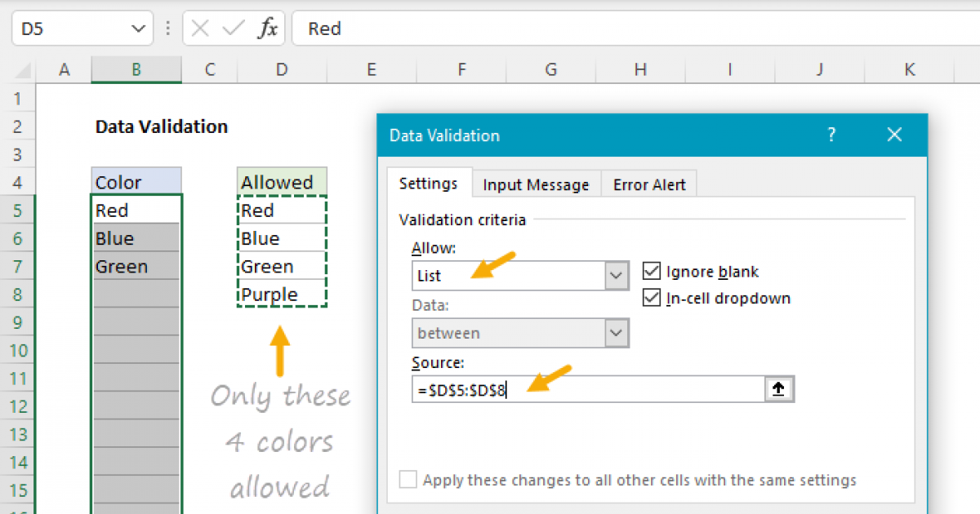Click the Enter checkmark in formula bar
Viewport: 980px width, 514px height.
[234, 29]
